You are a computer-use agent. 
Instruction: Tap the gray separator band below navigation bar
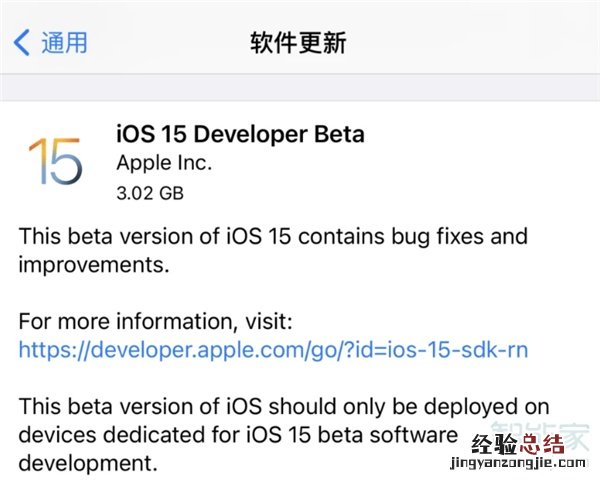(300, 88)
